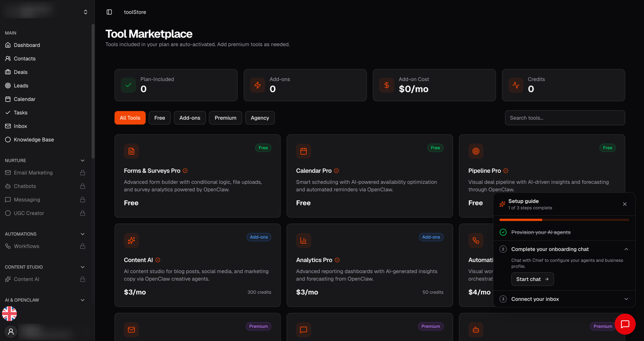The height and width of the screenshot is (341, 644).
Task: Collapse the NURTURE sidebar section
Action: [83, 160]
